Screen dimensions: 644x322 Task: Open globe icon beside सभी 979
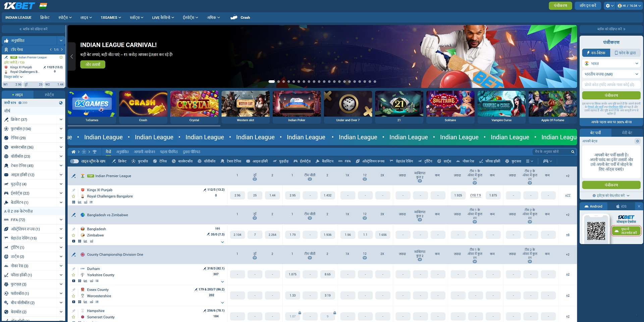(61, 103)
